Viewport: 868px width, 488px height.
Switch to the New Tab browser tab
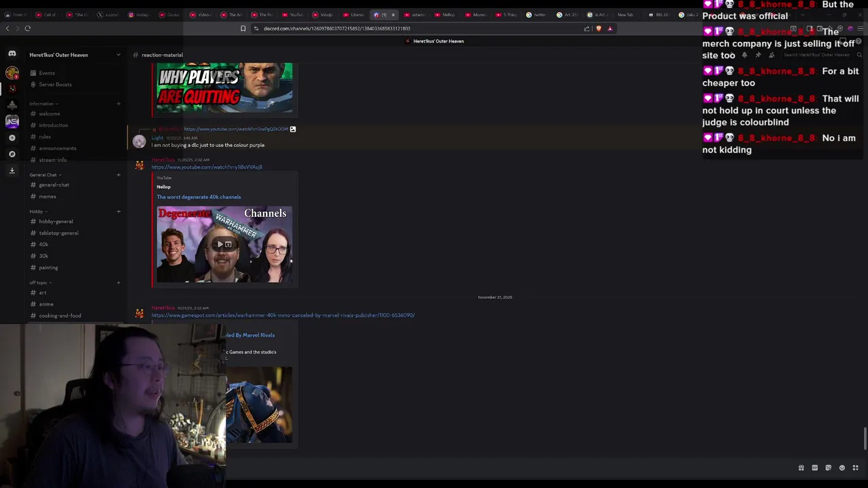coord(625,15)
